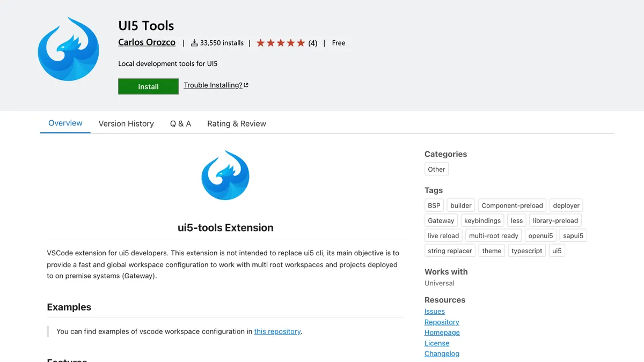
Task: Select the Other category tag
Action: pos(436,169)
